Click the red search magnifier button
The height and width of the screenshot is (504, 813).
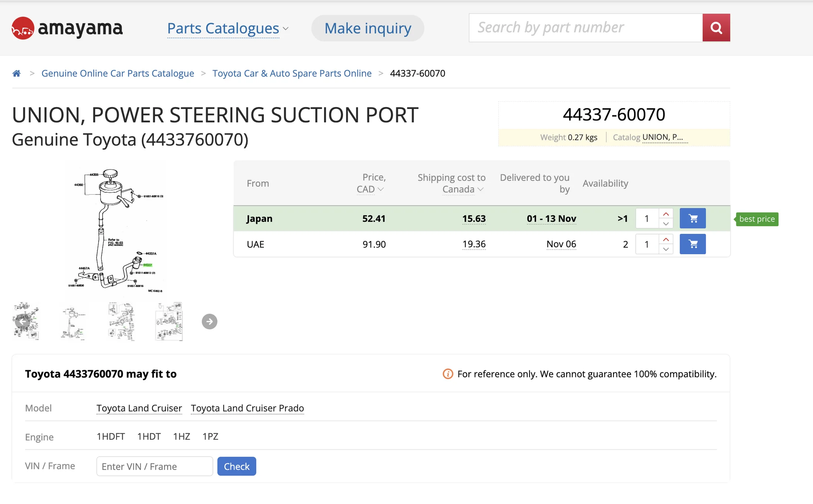716,28
